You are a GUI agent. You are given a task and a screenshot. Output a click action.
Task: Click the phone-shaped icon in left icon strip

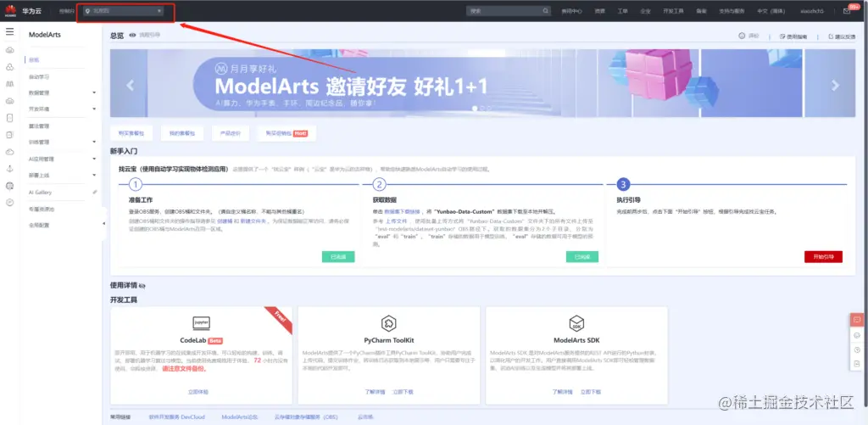click(x=9, y=117)
